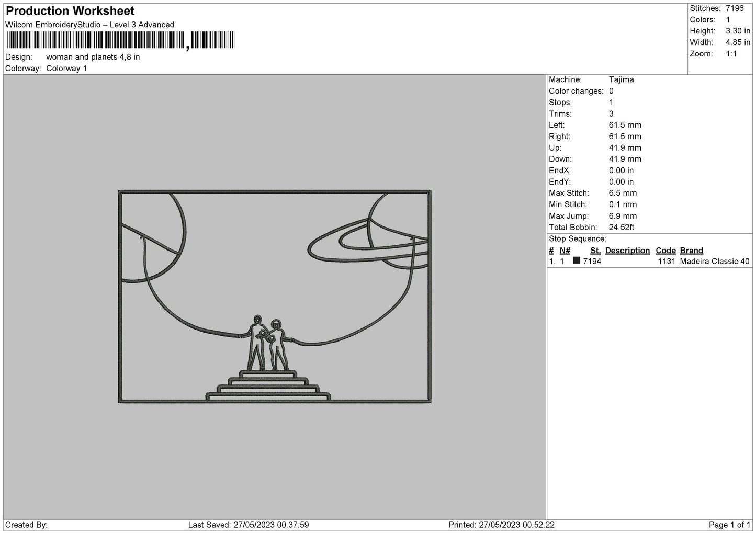756x534 pixels.
Task: Click the Right value 61.5 mm
Action: click(x=625, y=137)
